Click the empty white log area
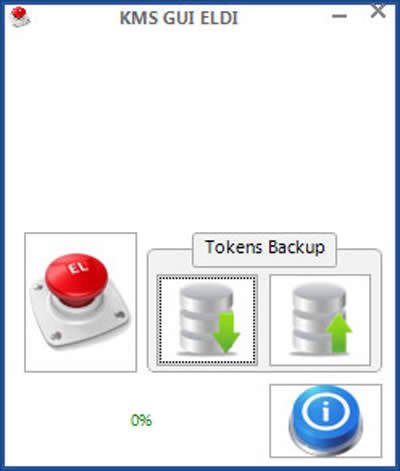The image size is (400, 471). (200, 130)
